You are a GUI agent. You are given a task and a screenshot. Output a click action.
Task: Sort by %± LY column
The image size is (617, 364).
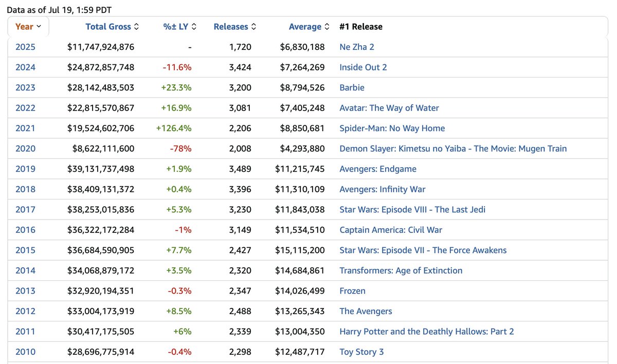click(180, 27)
